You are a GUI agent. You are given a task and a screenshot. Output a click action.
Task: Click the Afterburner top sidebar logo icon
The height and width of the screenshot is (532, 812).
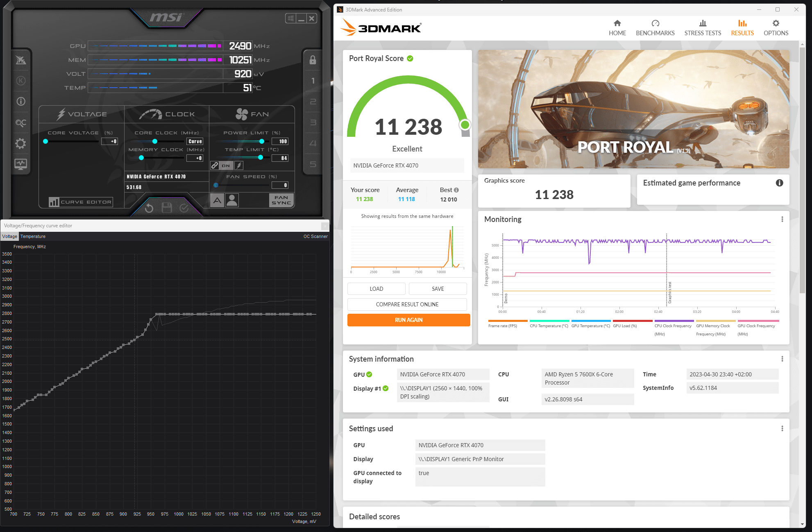[21, 60]
